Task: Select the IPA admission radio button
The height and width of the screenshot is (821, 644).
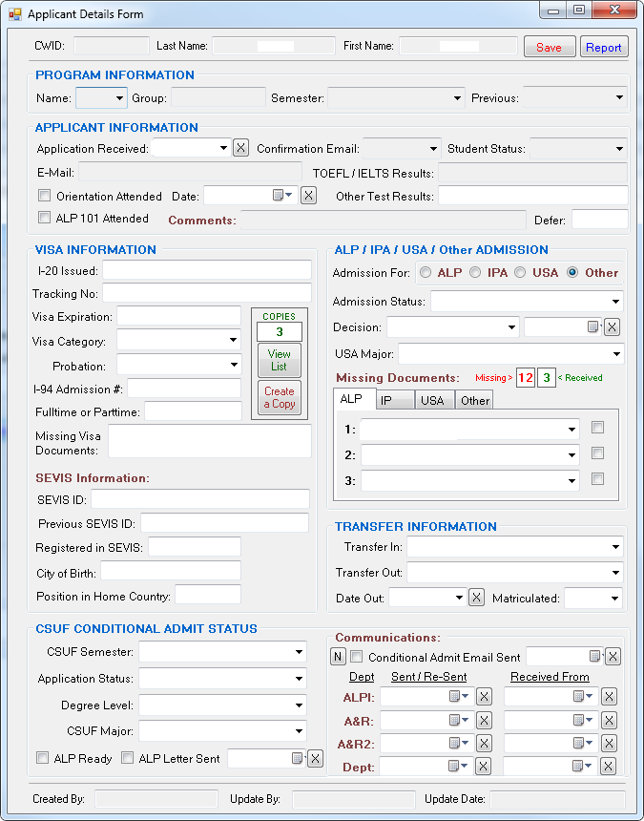Action: (475, 272)
